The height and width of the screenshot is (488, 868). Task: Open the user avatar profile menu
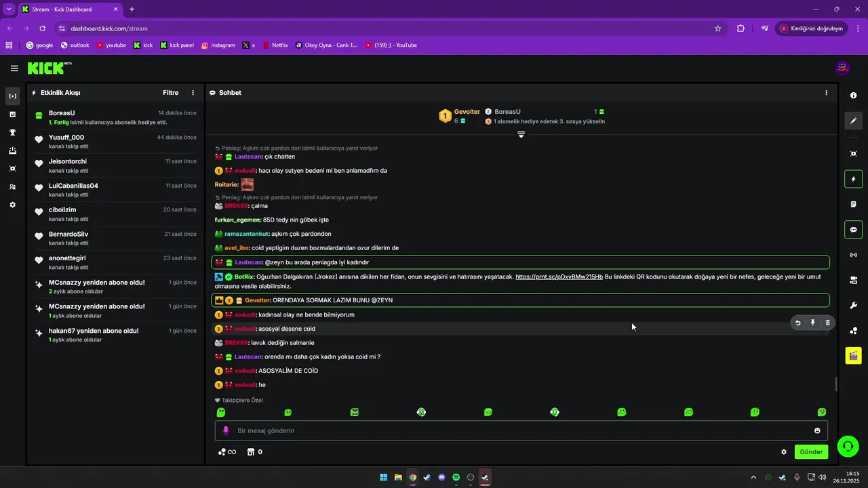click(x=843, y=68)
